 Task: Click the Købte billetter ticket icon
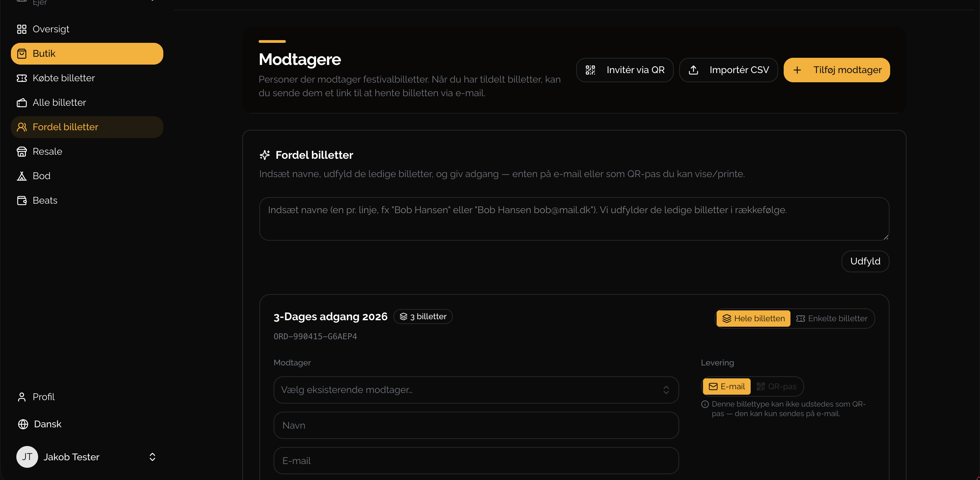click(x=22, y=78)
